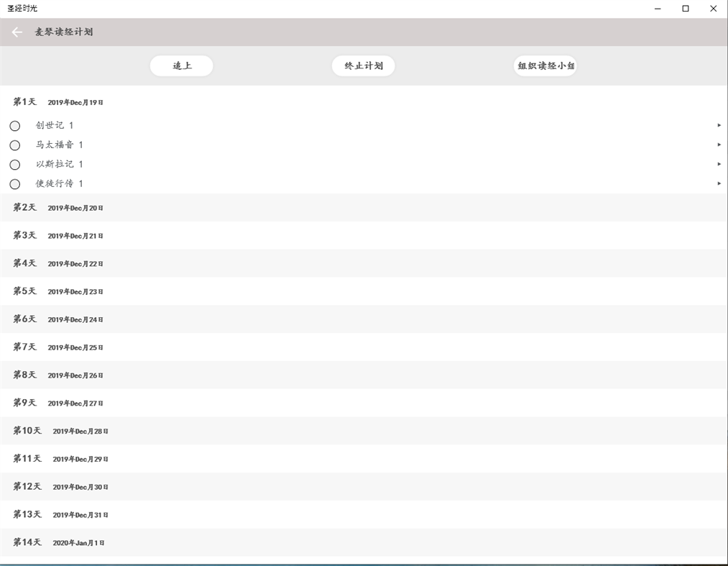Navigate back using the back arrow
Screen dimensions: 728x566
point(16,32)
